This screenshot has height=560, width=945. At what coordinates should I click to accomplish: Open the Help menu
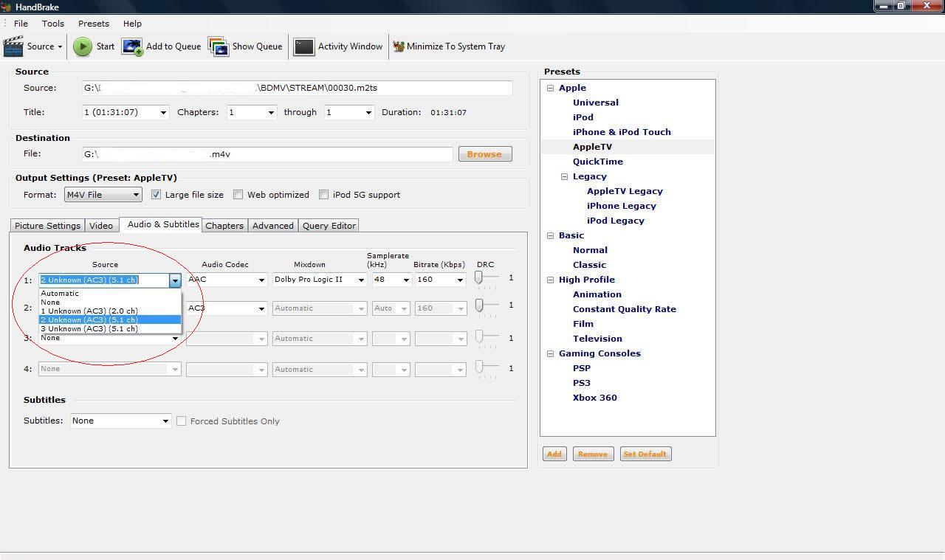pyautogui.click(x=132, y=24)
